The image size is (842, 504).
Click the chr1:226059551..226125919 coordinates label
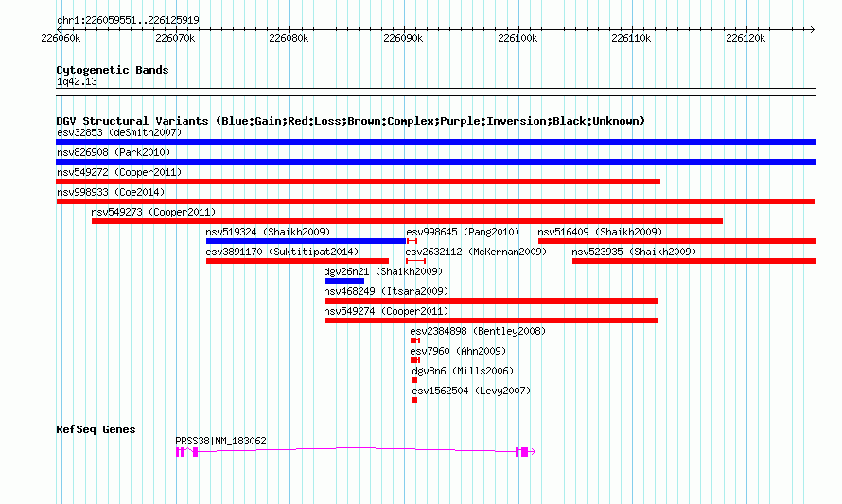[128, 20]
